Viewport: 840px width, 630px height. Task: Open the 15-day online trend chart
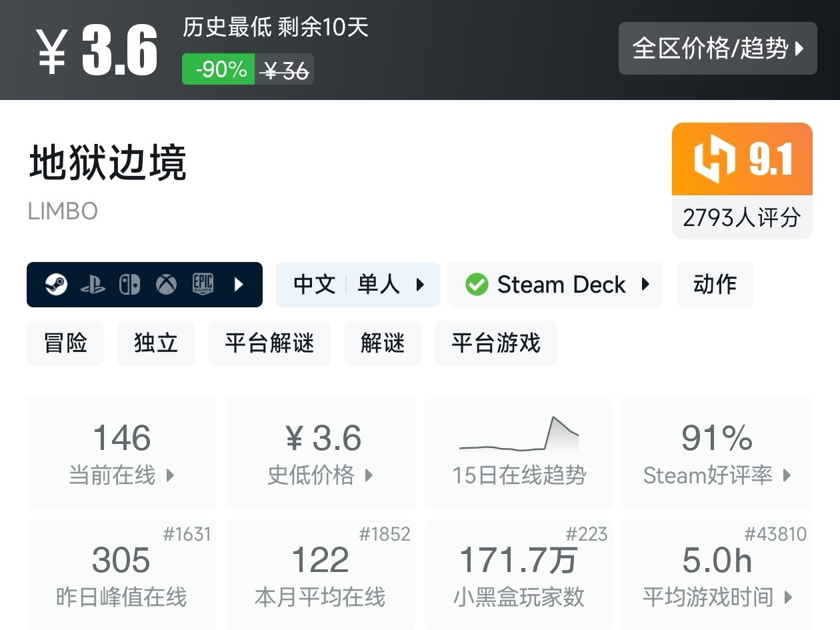point(519,453)
